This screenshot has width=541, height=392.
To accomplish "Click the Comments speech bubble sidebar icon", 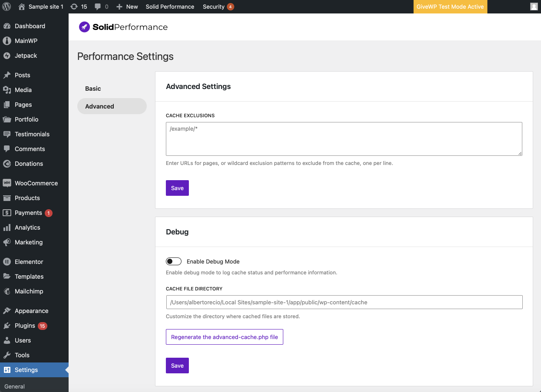I will [7, 149].
